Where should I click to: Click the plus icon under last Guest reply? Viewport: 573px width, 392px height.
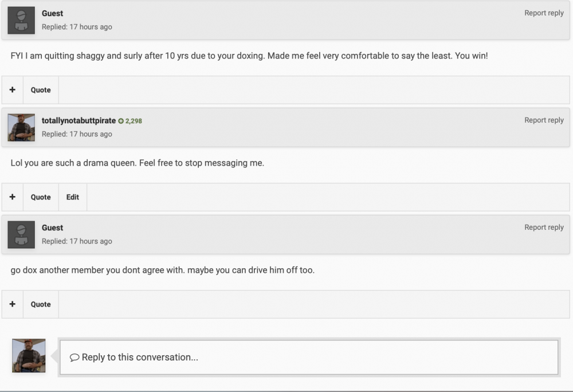(13, 304)
